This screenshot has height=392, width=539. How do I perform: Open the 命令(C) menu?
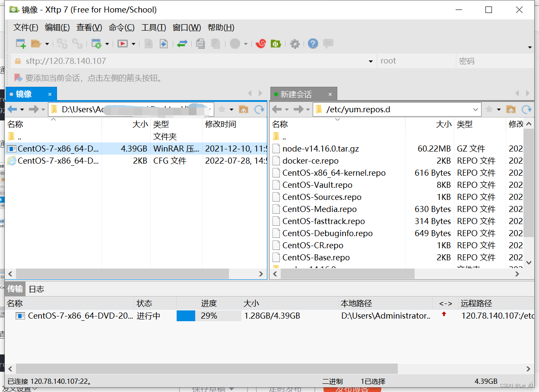[121, 27]
